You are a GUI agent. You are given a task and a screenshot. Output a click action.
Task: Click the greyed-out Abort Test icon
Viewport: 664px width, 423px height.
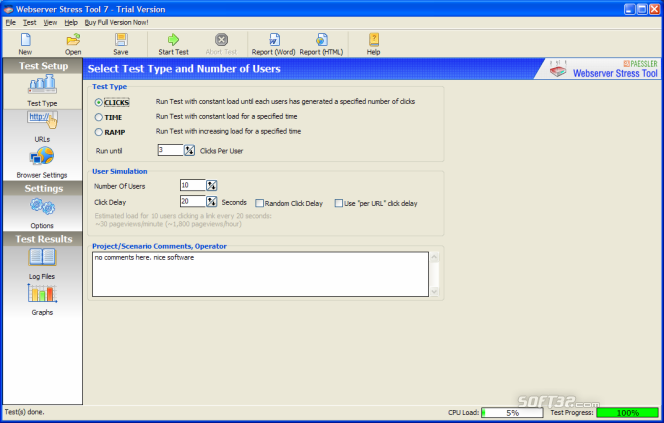coord(221,44)
